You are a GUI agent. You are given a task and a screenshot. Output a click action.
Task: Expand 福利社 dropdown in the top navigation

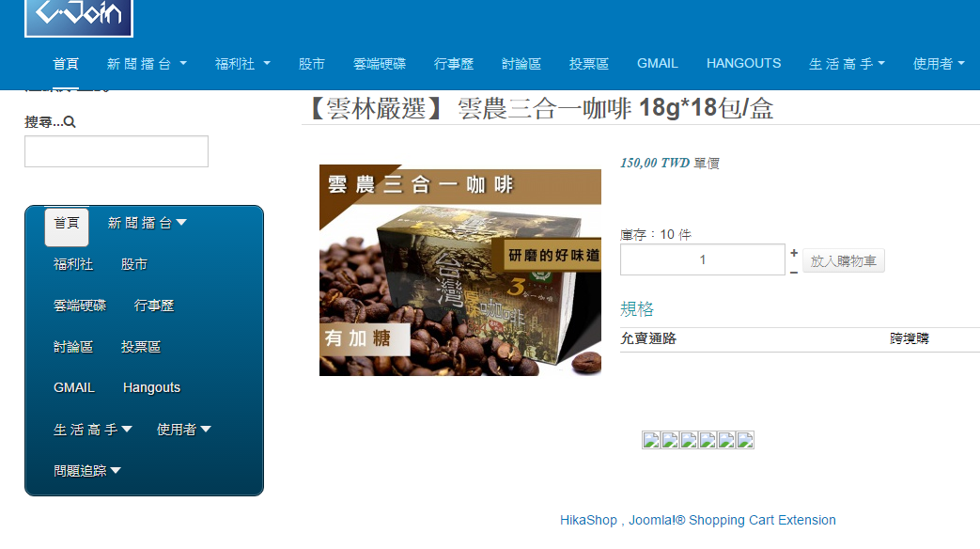[x=242, y=64]
